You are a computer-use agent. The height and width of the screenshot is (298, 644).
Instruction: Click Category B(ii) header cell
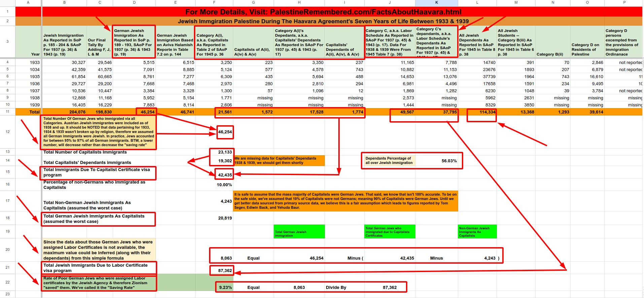pyautogui.click(x=553, y=42)
